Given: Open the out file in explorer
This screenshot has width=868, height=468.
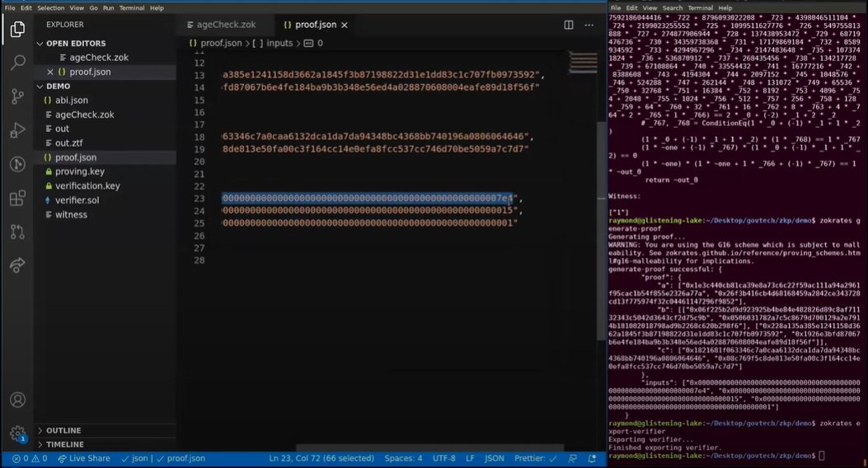Looking at the screenshot, I should pyautogui.click(x=106, y=129).
